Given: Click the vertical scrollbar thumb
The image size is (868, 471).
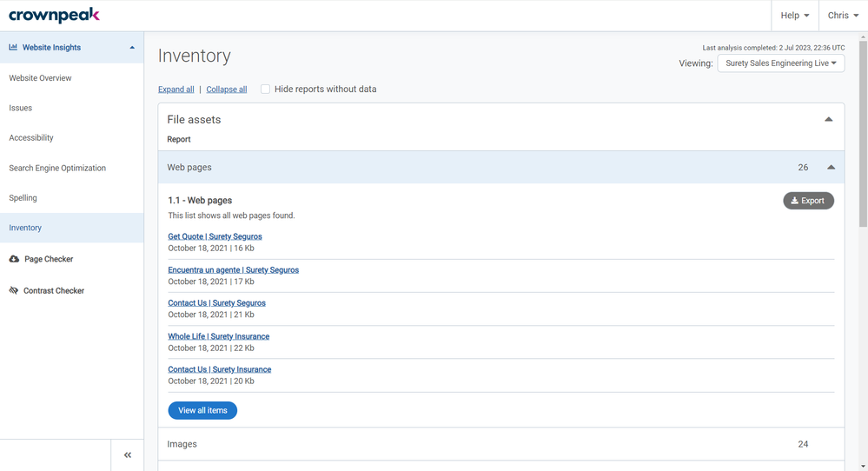Looking at the screenshot, I should pyautogui.click(x=863, y=133).
